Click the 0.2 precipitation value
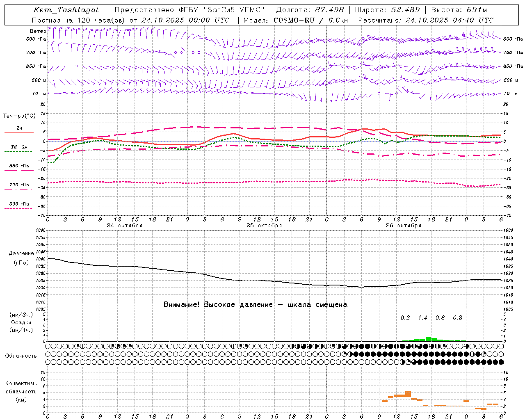Screen dimensions: 525x420 tap(405, 318)
